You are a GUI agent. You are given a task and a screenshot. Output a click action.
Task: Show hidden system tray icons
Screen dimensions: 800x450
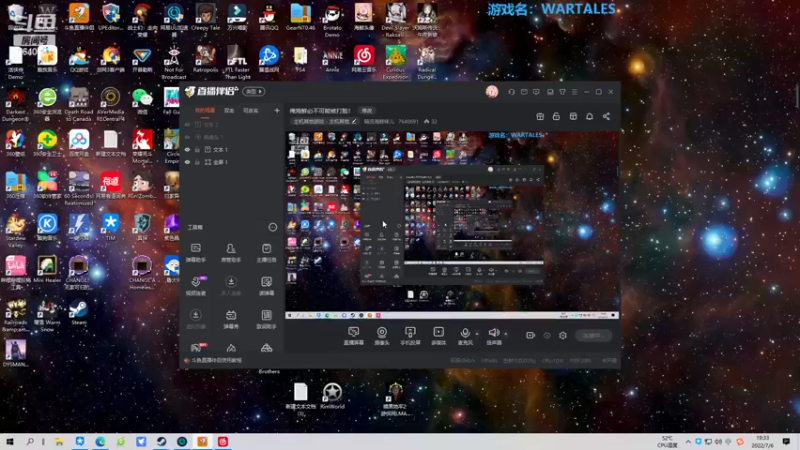point(688,441)
